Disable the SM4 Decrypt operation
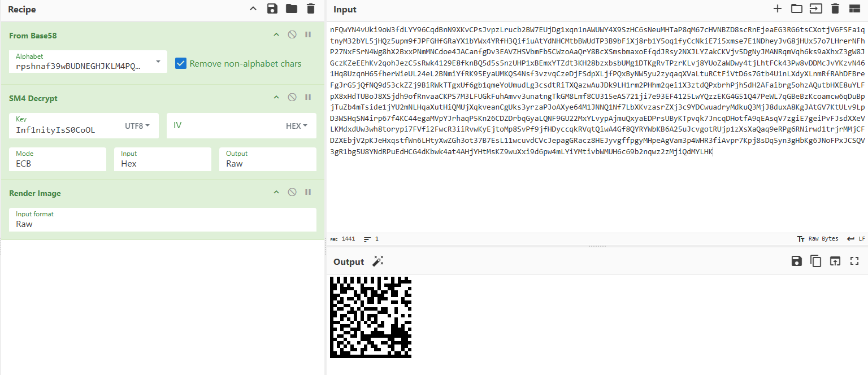Image resolution: width=868 pixels, height=375 pixels. pyautogui.click(x=292, y=98)
